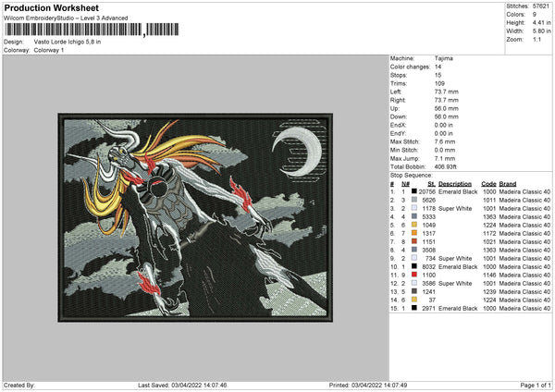Click the orange swatch in stop row 6

(414, 233)
